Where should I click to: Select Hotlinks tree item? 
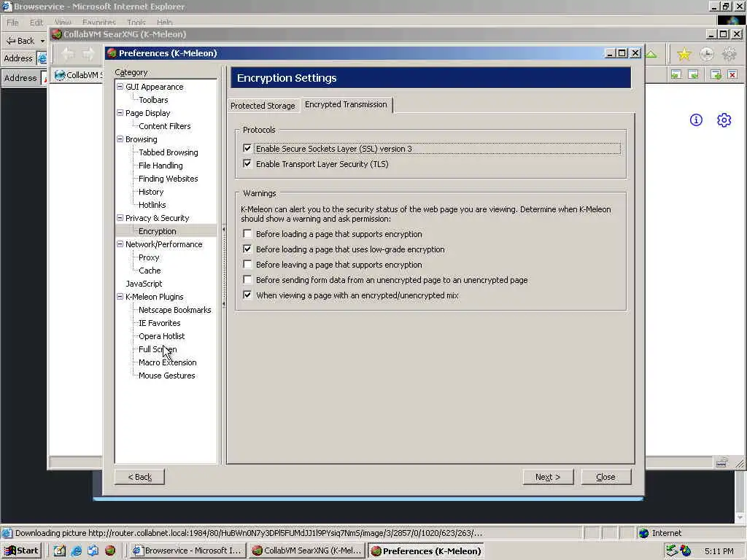[x=152, y=205]
